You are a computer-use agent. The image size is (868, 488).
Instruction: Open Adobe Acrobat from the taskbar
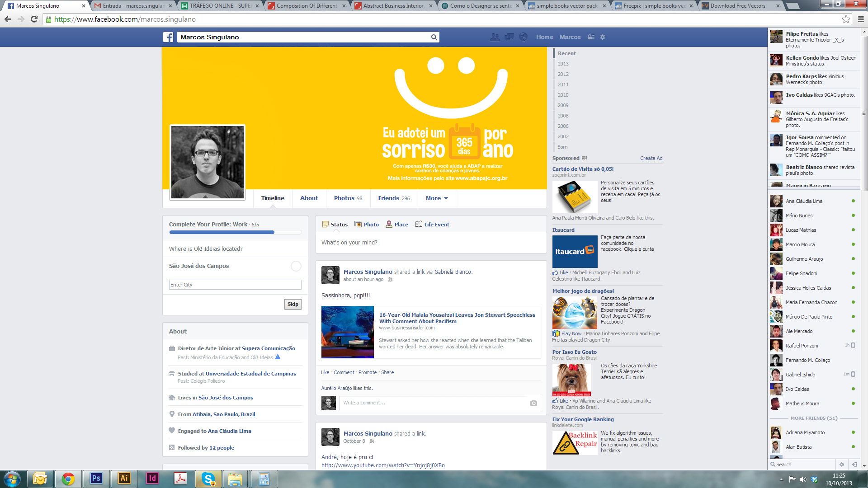click(180, 479)
